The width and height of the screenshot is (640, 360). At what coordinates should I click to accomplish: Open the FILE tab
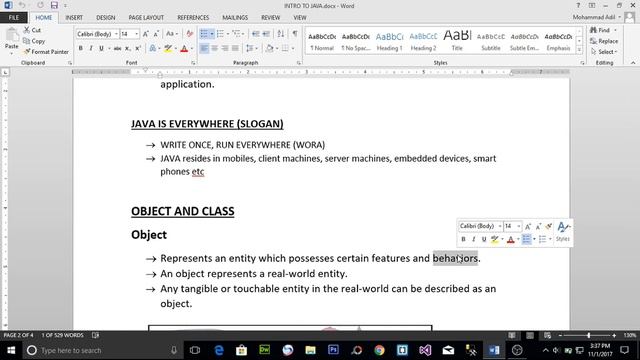[x=14, y=18]
